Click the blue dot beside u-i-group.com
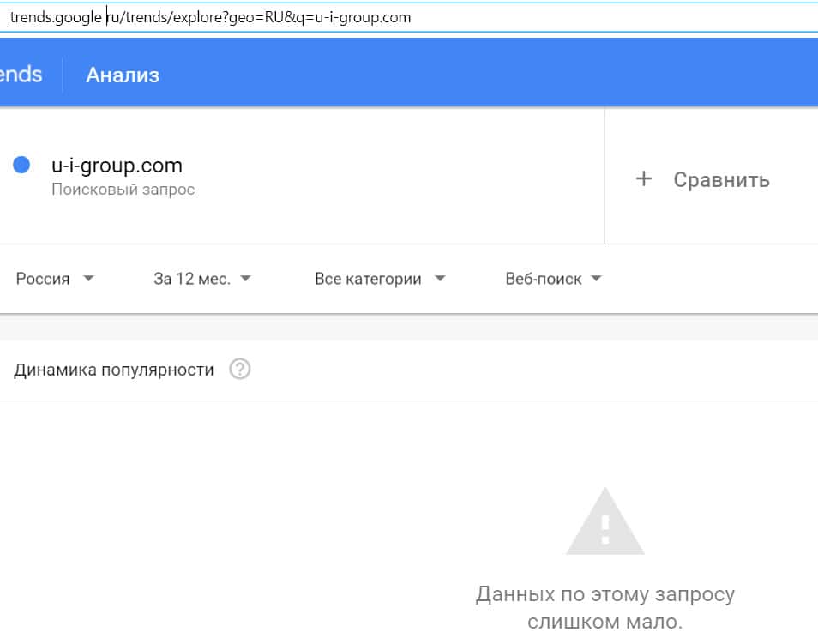 [22, 165]
